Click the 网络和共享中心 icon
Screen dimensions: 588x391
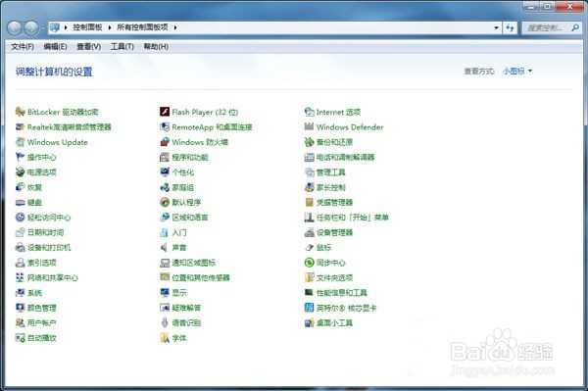(x=20, y=277)
